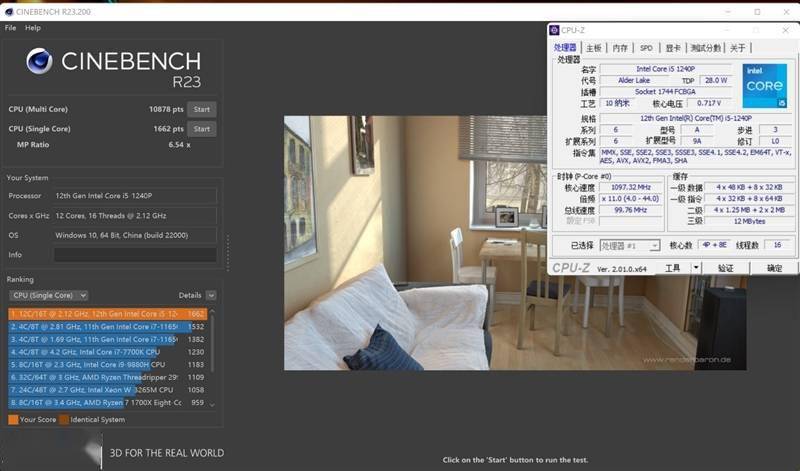Switch to the 主板 tab in CPU-Z

593,48
